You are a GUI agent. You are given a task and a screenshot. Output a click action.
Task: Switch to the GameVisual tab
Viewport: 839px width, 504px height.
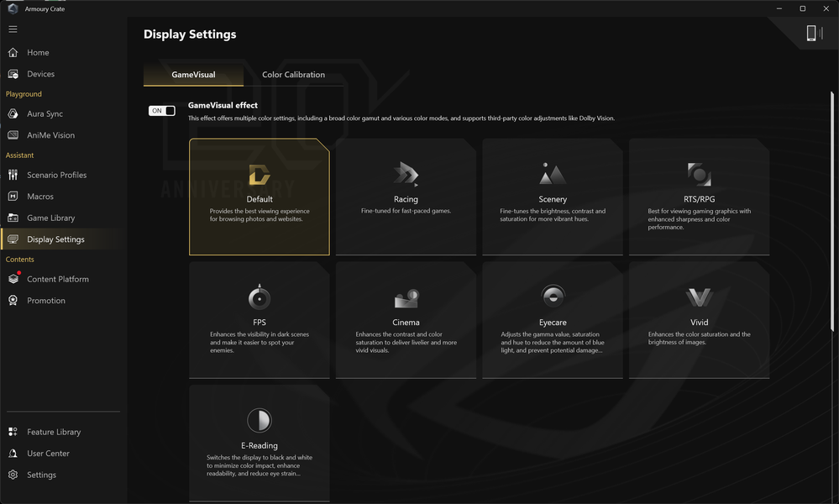193,75
